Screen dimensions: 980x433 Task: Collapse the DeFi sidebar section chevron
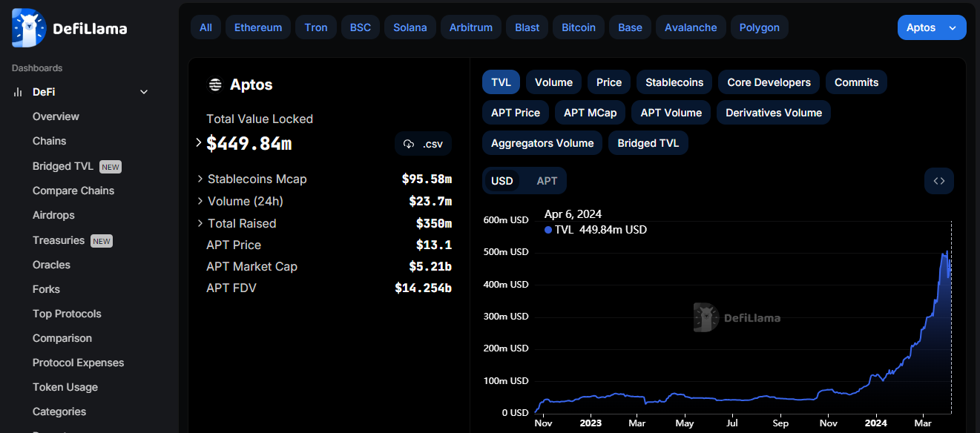click(x=144, y=92)
